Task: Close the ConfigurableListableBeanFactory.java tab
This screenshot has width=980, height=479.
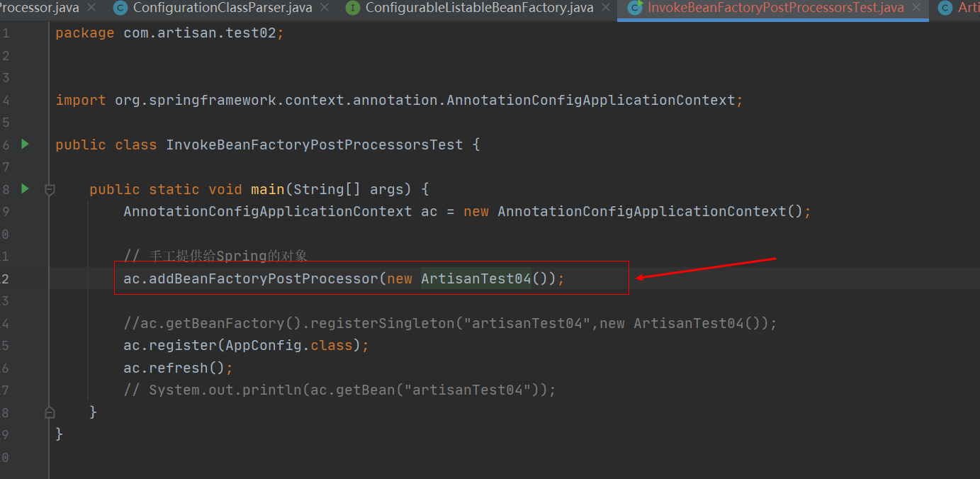Action: [606, 8]
